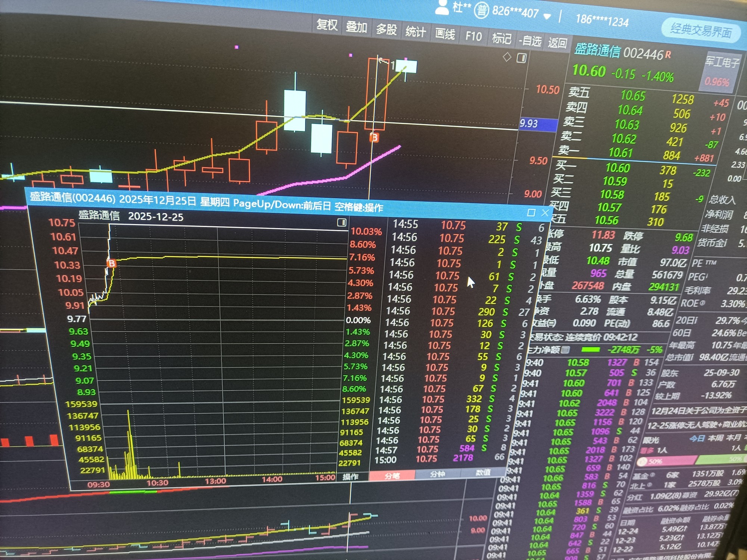Expand the account dropdown next to 826***407

coord(547,17)
